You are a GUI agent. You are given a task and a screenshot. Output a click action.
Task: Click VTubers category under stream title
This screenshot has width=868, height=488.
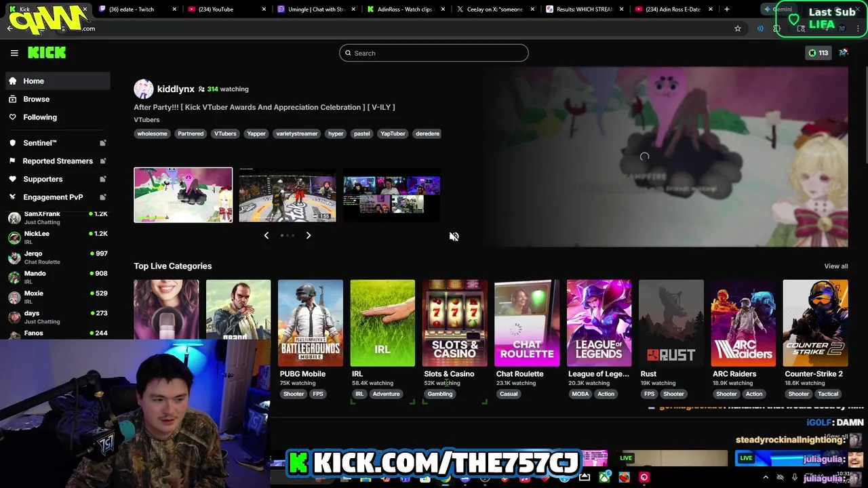(146, 120)
